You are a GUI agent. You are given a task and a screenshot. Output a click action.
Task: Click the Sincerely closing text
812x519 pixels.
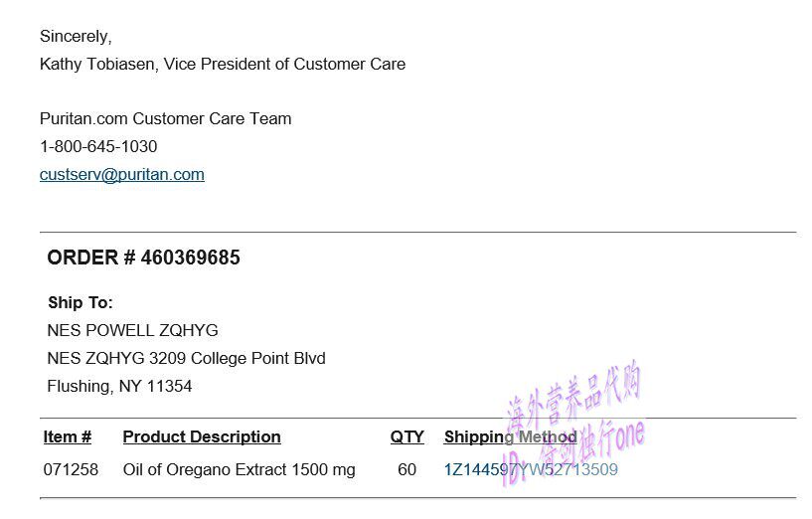pyautogui.click(x=76, y=37)
